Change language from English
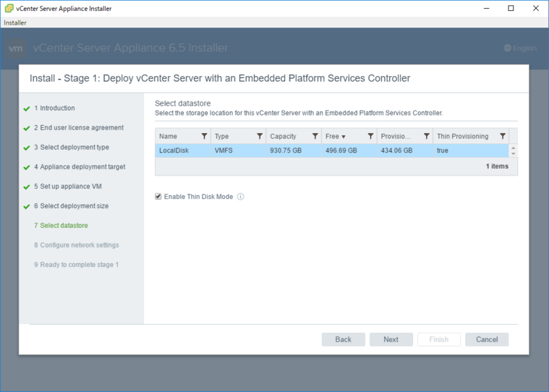Screen dimensions: 549x392 click(520, 48)
